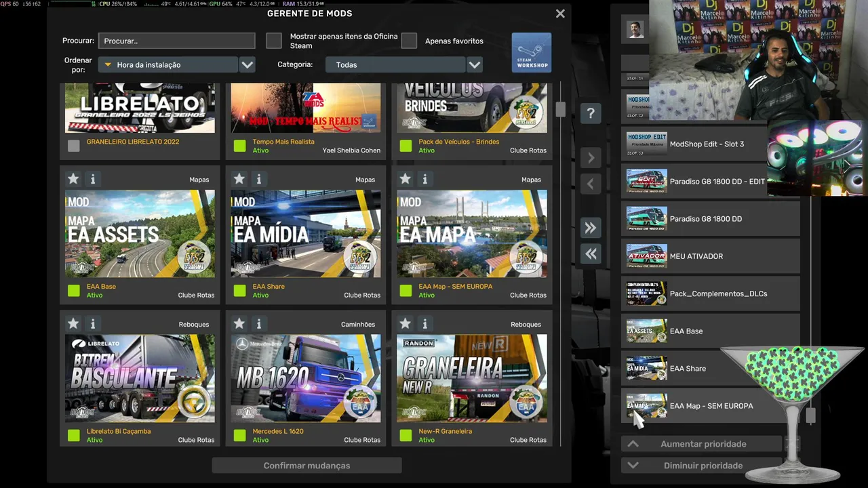Click Categoria dropdown arrow button
868x488 pixels.
(x=475, y=64)
